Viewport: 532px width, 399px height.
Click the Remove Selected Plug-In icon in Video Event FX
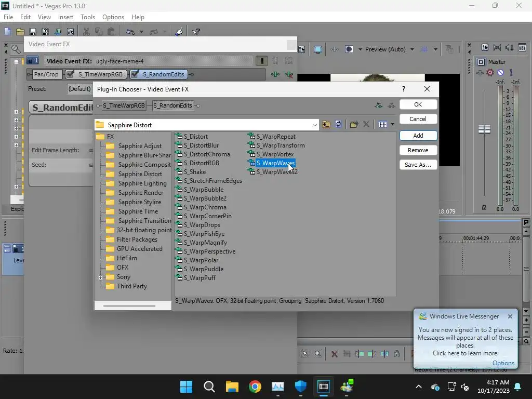pyautogui.click(x=289, y=74)
